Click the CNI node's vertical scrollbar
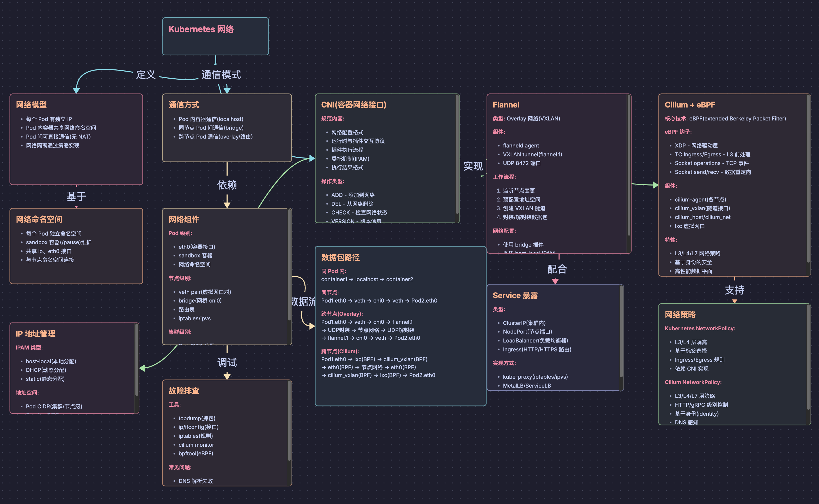 (457, 154)
